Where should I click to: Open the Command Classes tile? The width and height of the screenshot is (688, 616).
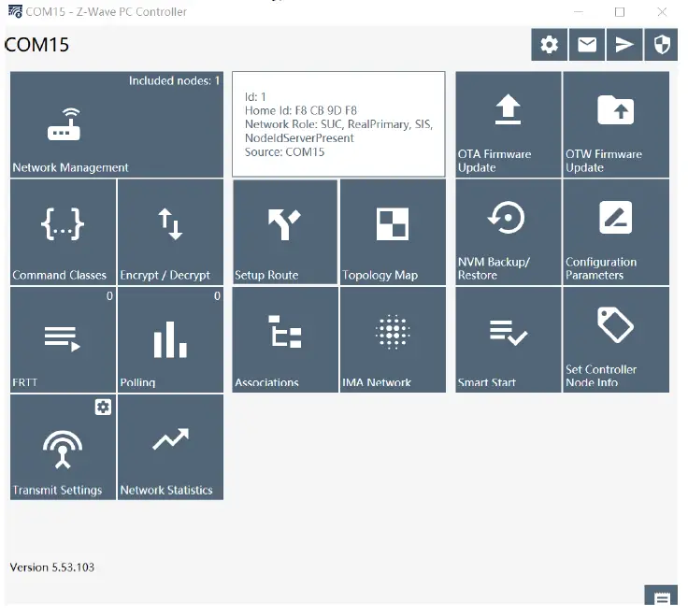[x=63, y=232]
